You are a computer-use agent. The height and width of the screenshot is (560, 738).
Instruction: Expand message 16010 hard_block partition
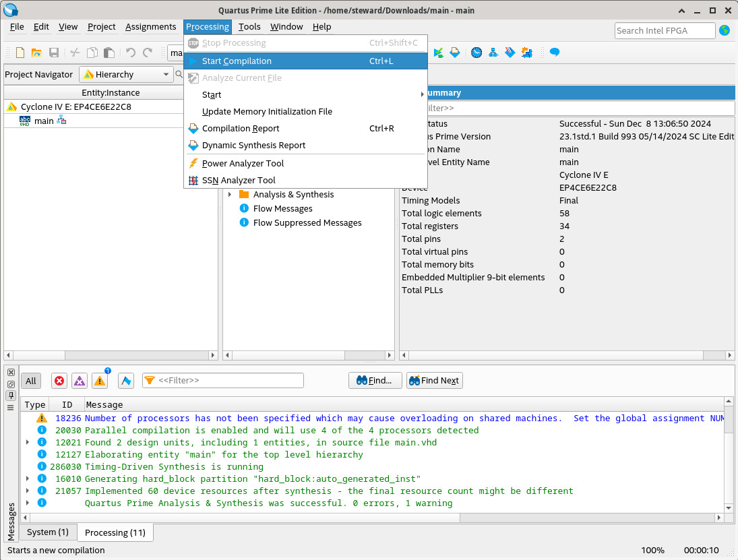tap(28, 478)
